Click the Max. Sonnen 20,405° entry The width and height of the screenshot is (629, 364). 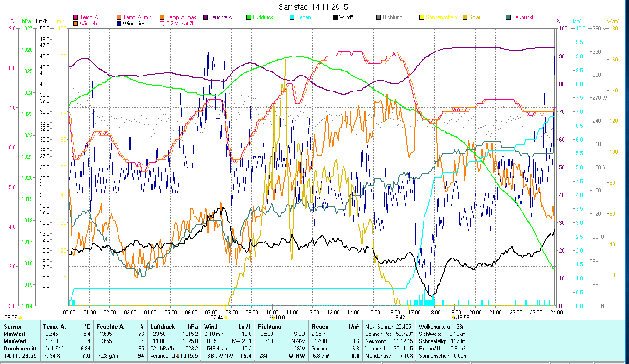click(389, 327)
